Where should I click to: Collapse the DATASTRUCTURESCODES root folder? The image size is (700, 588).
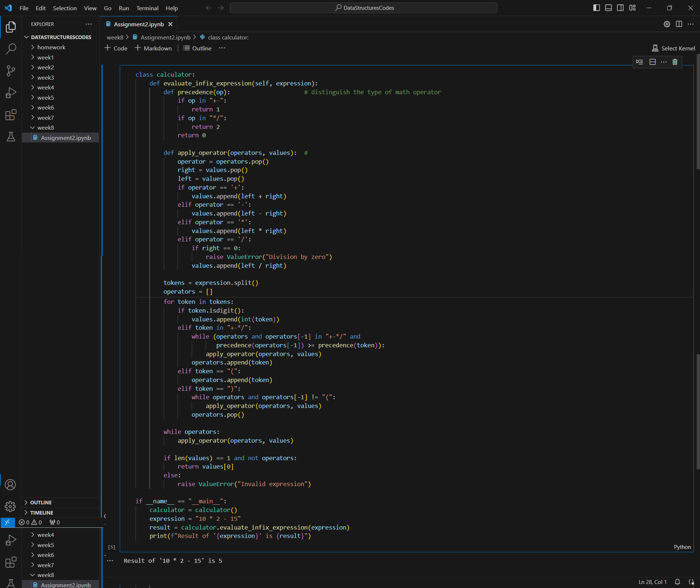pyautogui.click(x=60, y=37)
